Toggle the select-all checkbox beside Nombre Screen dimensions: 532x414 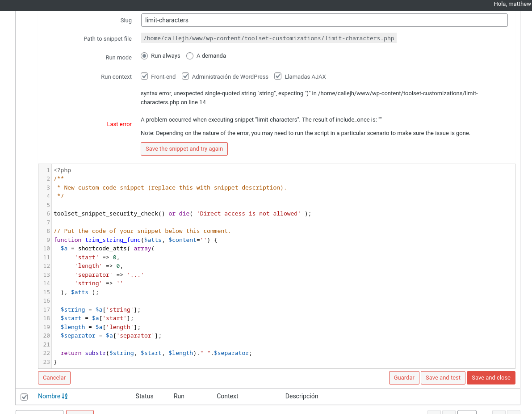pyautogui.click(x=24, y=397)
